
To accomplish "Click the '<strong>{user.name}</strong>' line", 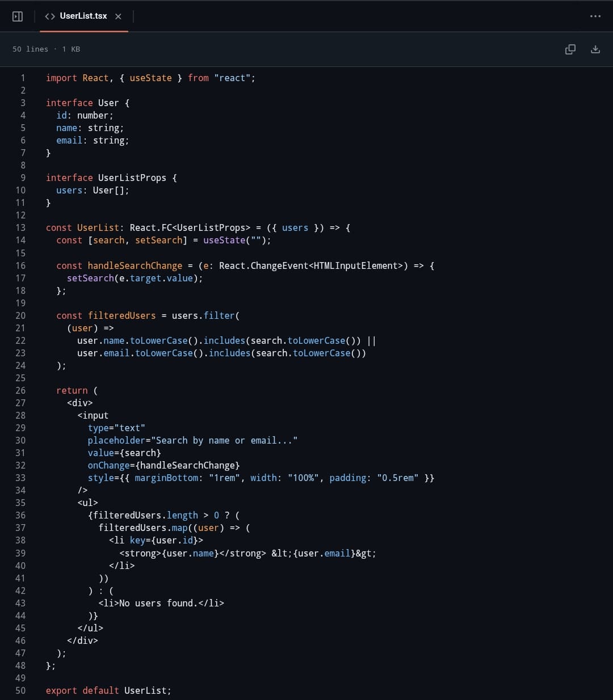I will point(247,553).
